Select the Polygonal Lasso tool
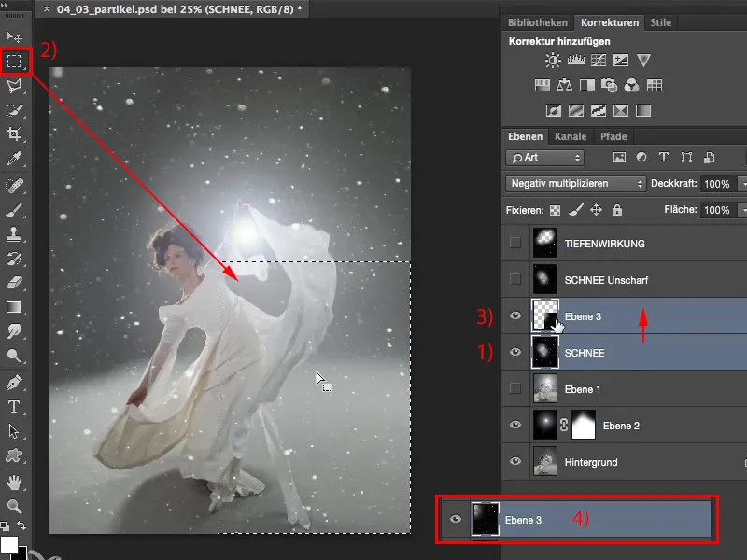The height and width of the screenshot is (560, 747). [x=14, y=86]
